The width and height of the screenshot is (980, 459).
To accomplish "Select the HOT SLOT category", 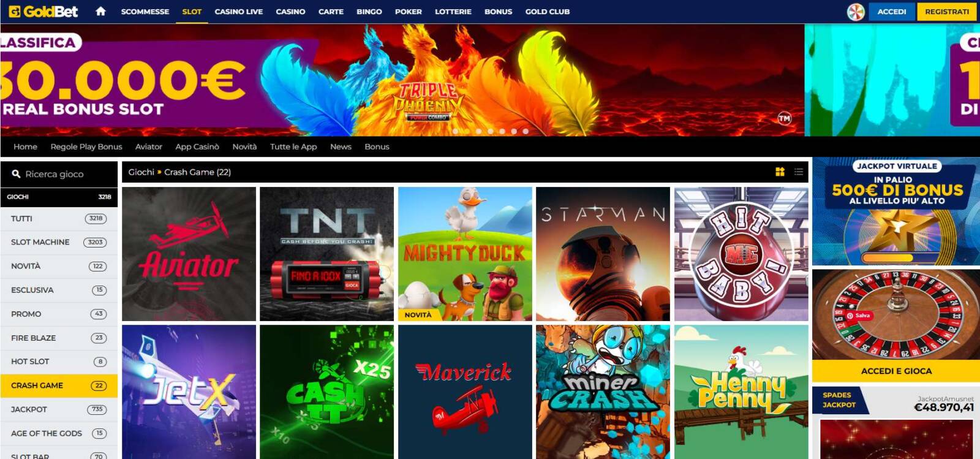I will [x=59, y=362].
